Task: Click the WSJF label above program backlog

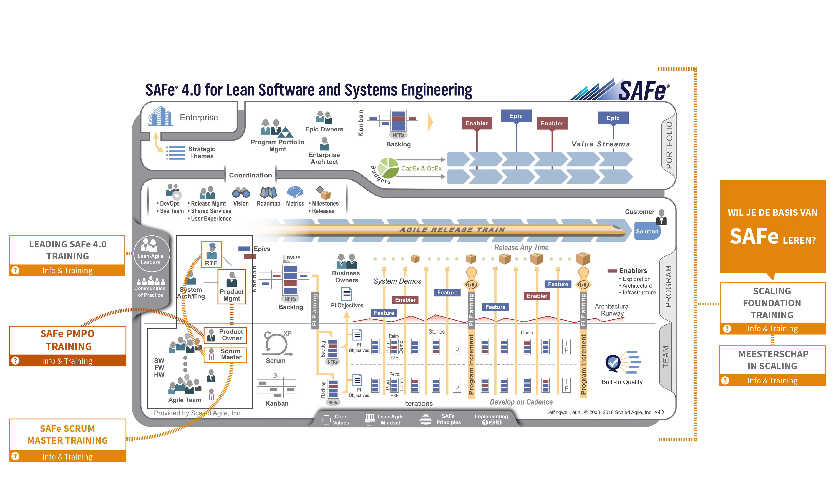Action: click(x=293, y=258)
